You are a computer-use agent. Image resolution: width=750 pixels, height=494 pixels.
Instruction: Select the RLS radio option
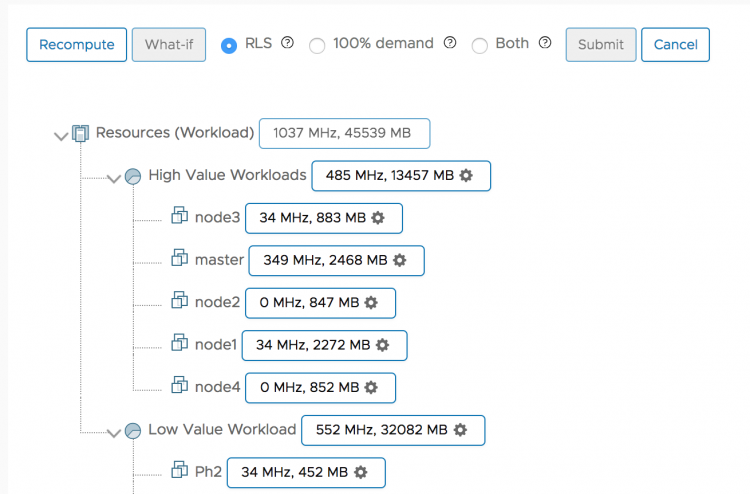pyautogui.click(x=229, y=45)
